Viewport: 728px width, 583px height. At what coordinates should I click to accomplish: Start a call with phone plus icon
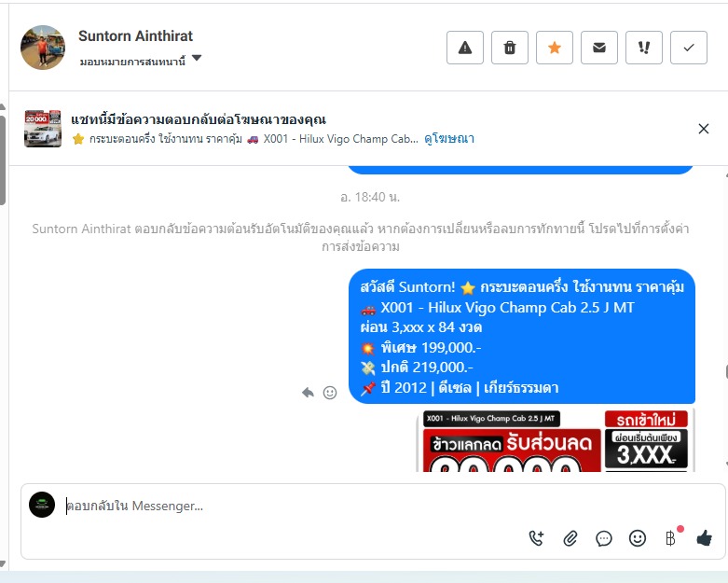click(x=536, y=538)
